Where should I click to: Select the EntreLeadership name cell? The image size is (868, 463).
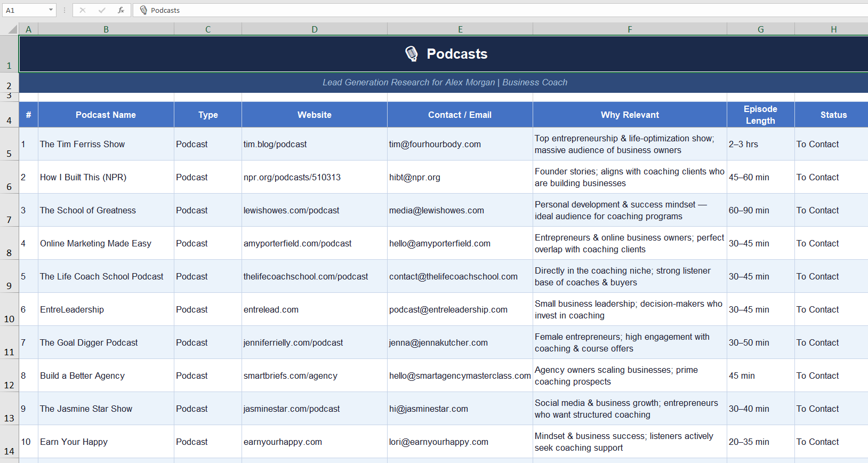[106, 309]
